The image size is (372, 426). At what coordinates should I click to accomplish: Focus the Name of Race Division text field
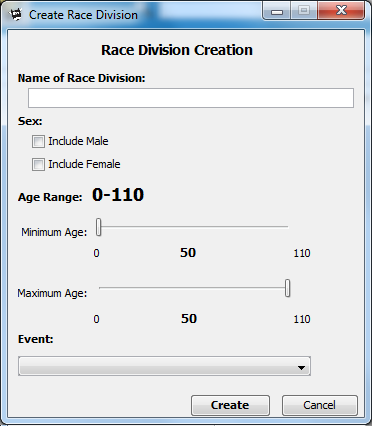click(x=191, y=98)
